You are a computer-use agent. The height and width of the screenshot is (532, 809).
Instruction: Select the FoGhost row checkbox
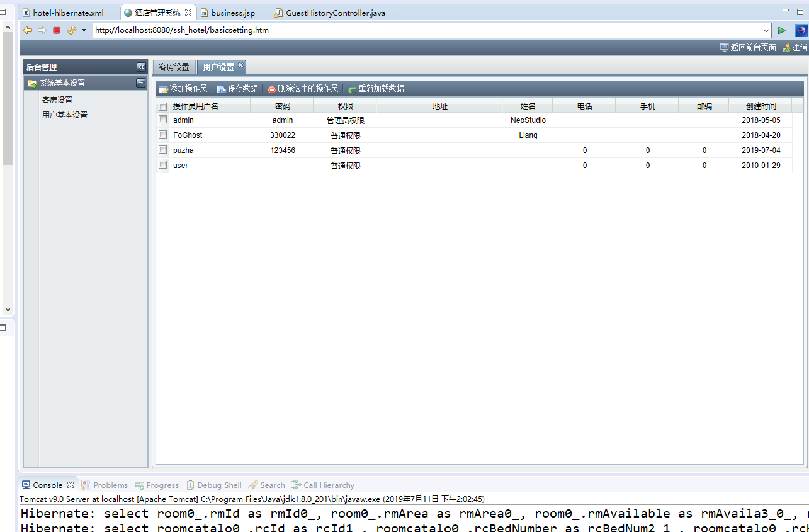(x=163, y=135)
